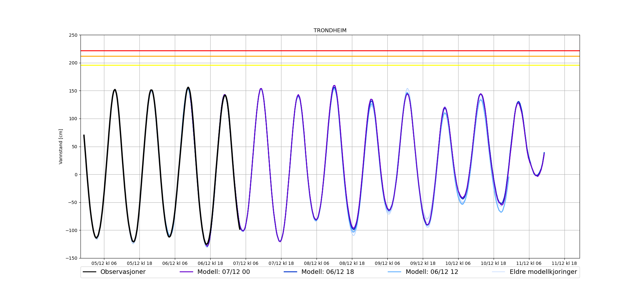Select the Observasjoner legend label
This screenshot has height=290, width=644.
coord(123,272)
